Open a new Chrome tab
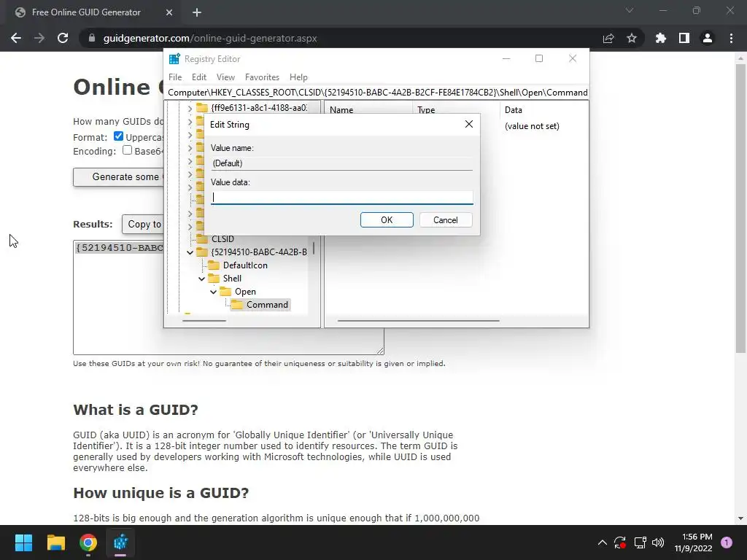The width and height of the screenshot is (747, 560). pyautogui.click(x=197, y=12)
